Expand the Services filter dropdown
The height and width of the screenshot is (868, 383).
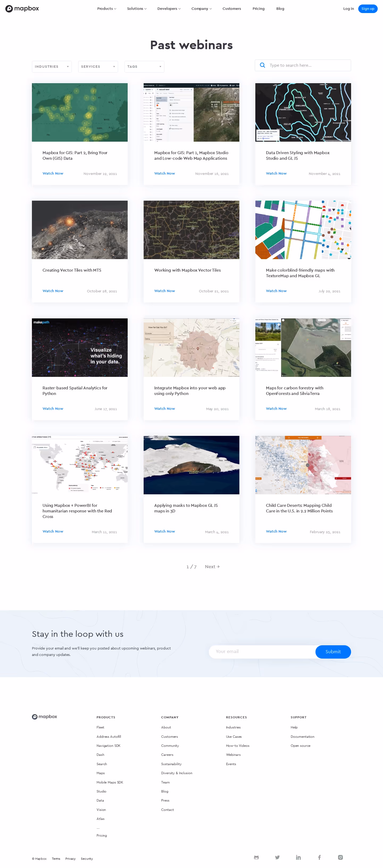click(x=98, y=67)
